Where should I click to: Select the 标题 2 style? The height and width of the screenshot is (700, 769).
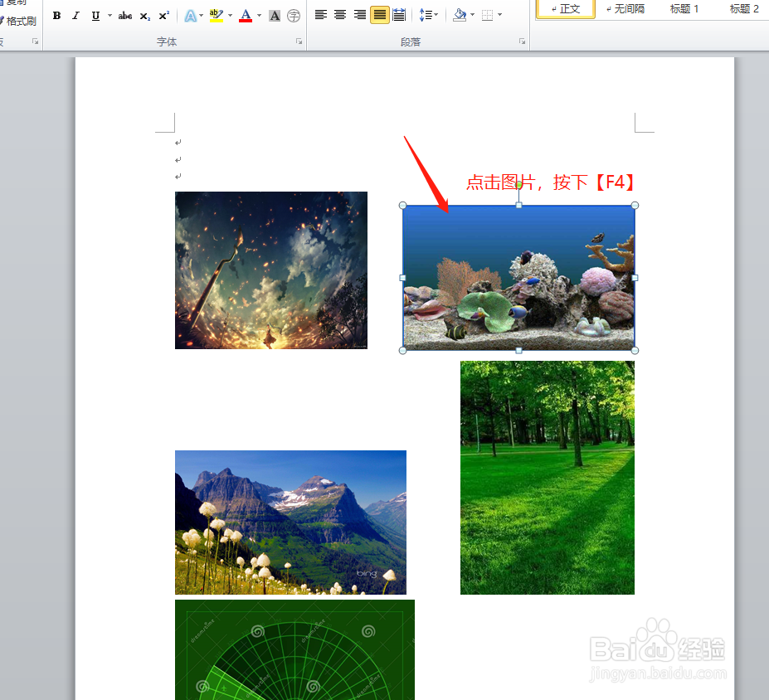pos(744,8)
